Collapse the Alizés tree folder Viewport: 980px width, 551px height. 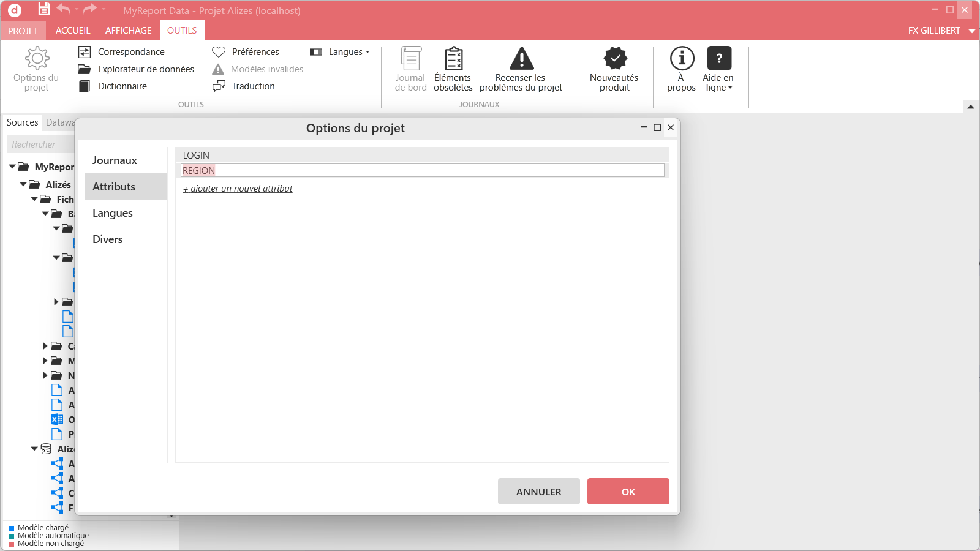pos(23,184)
